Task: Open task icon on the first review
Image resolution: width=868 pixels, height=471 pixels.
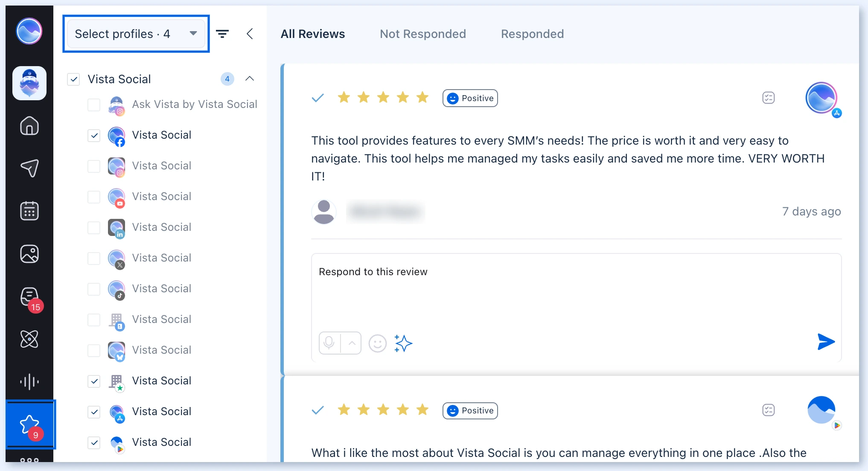Action: [769, 98]
